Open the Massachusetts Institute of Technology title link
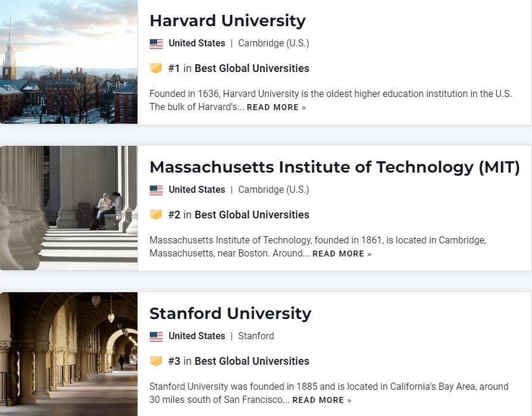The width and height of the screenshot is (532, 416). pos(334,167)
